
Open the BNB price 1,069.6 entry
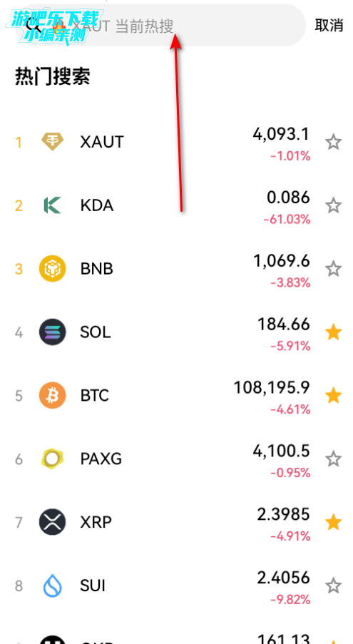(282, 261)
